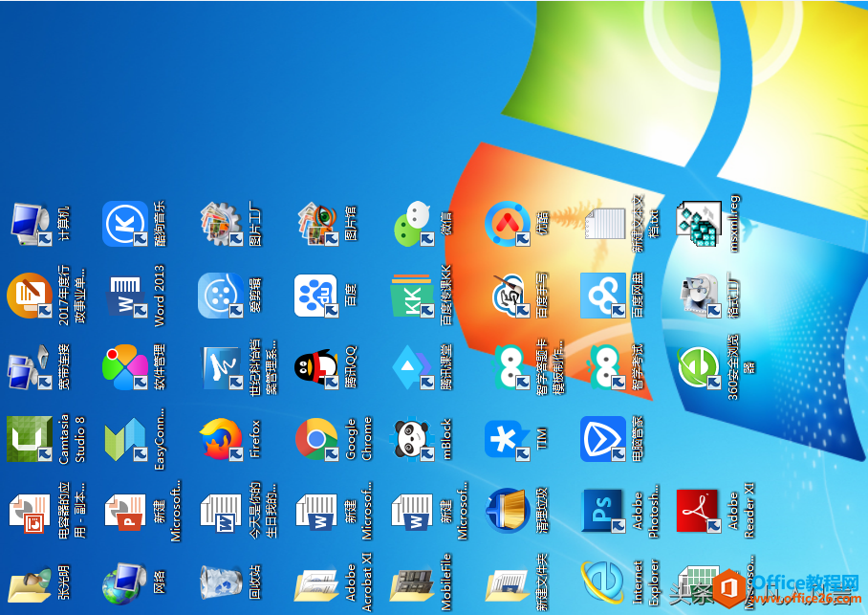Select the 新建文本文档.txt file

[604, 225]
